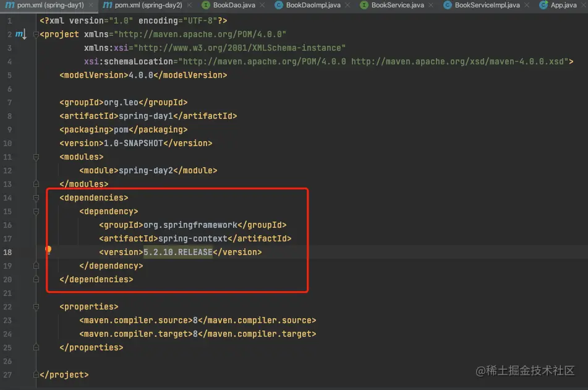This screenshot has width=588, height=390.
Task: Close the BookService.java tab
Action: pyautogui.click(x=431, y=5)
